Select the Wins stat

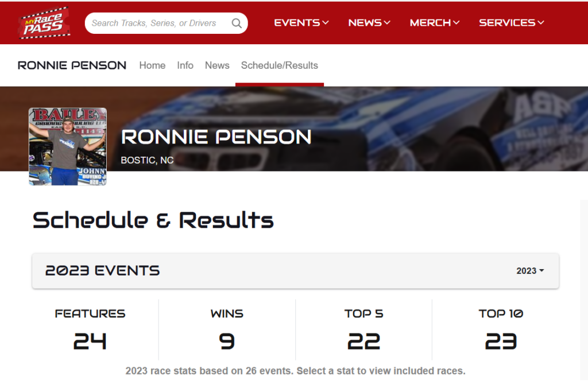pyautogui.click(x=227, y=330)
